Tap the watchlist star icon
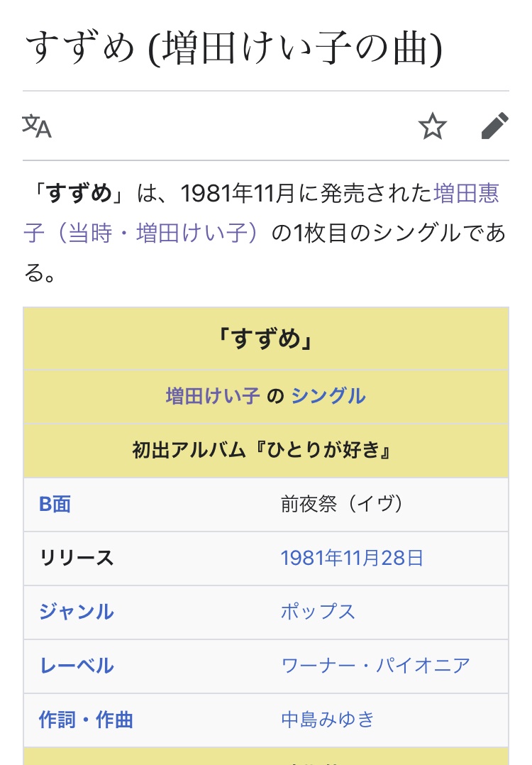Viewport: 532px width, 765px height. click(432, 126)
